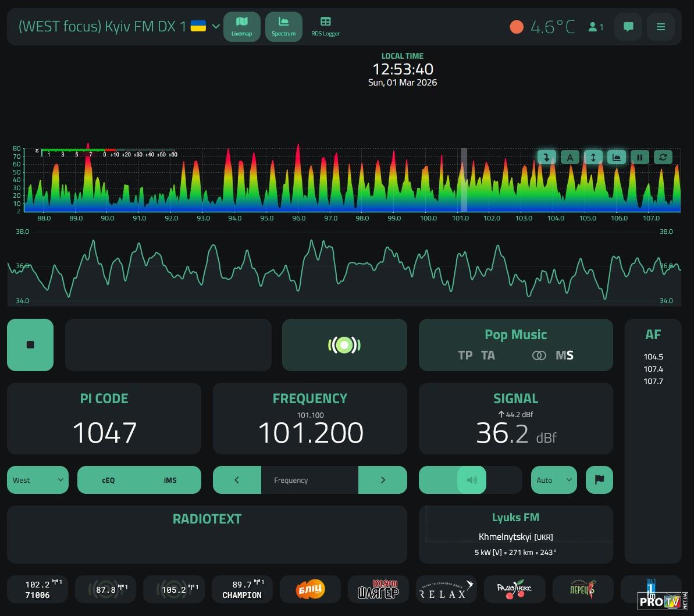
Task: Click the signal pulse icon panel
Action: (344, 345)
